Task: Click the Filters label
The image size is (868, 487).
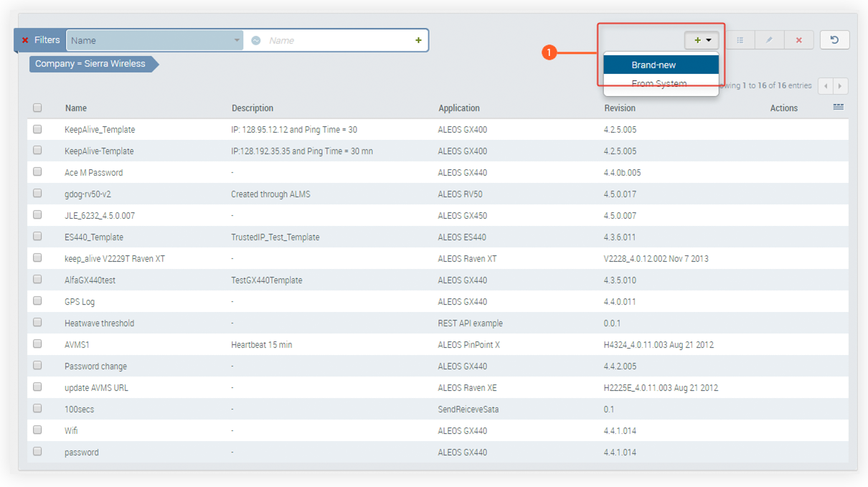Action: coord(47,40)
